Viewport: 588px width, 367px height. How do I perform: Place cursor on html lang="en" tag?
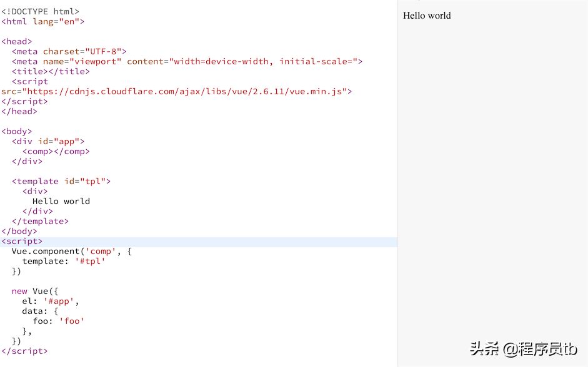coord(42,21)
